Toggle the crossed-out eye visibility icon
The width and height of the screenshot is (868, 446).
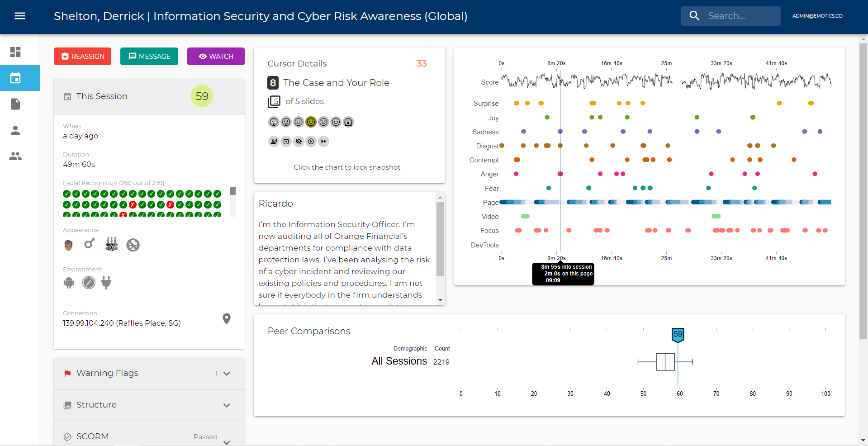coord(299,142)
